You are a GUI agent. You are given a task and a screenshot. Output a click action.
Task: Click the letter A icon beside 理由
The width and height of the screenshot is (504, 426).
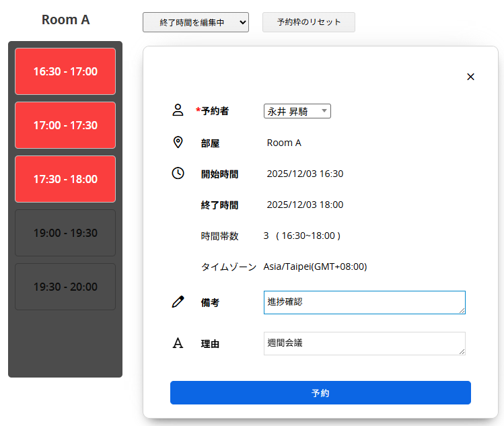coord(178,343)
